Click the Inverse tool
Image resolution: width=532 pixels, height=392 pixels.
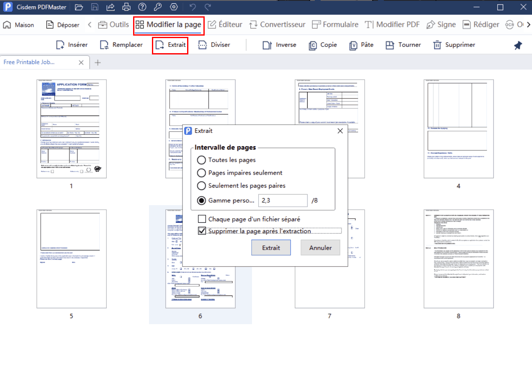pos(279,45)
